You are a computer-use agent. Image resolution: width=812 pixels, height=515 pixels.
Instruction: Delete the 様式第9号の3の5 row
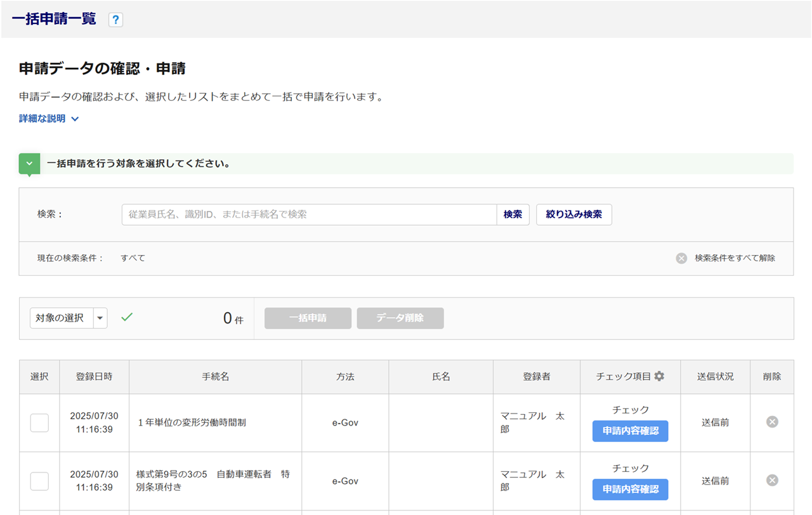pyautogui.click(x=772, y=480)
